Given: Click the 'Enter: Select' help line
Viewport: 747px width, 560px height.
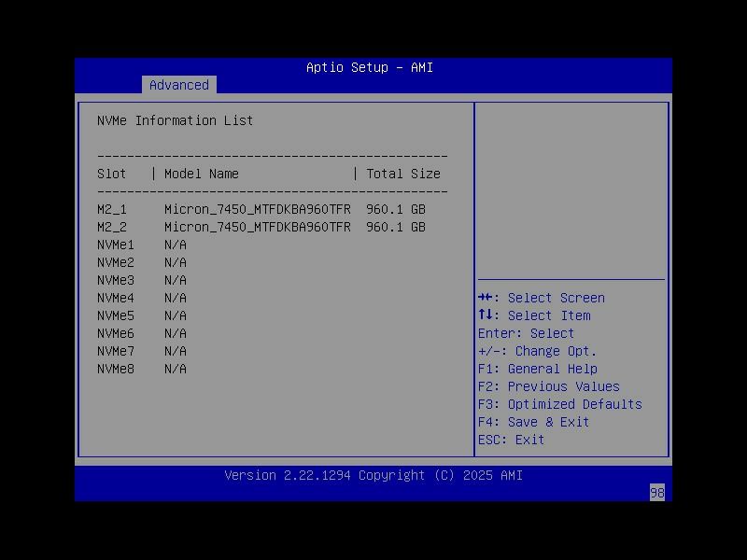Looking at the screenshot, I should point(526,333).
